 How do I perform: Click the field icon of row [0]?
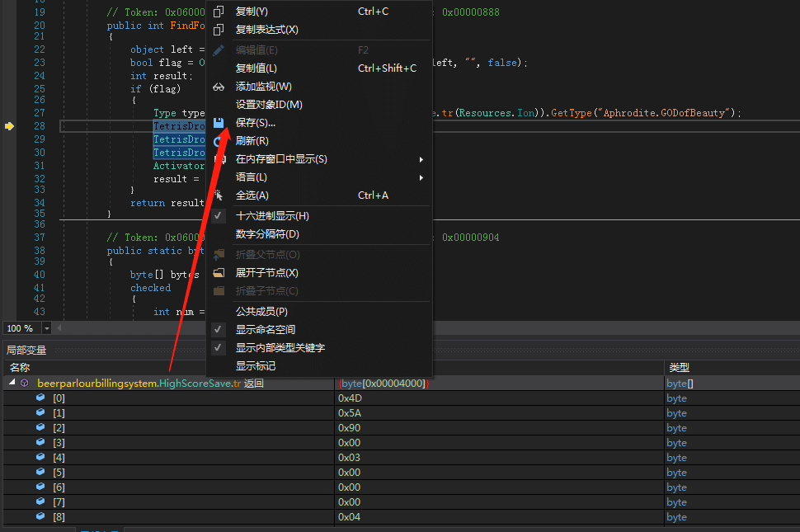click(x=40, y=398)
